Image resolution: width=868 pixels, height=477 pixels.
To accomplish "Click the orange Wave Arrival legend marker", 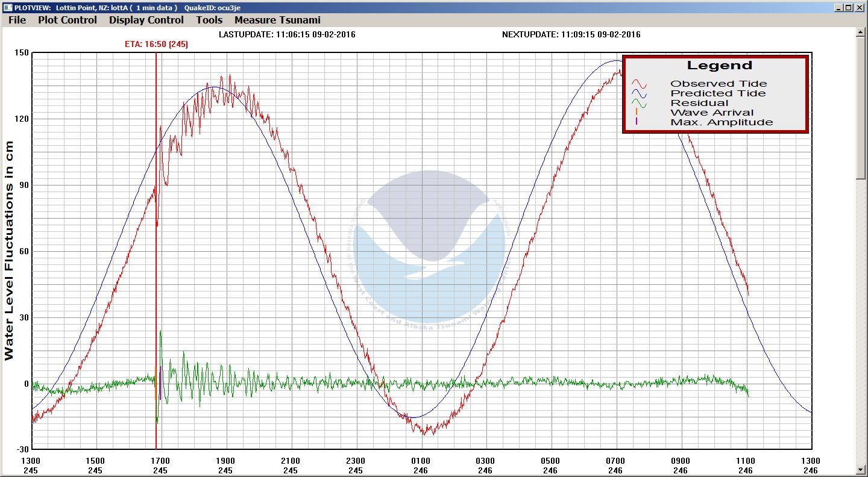I will (637, 113).
